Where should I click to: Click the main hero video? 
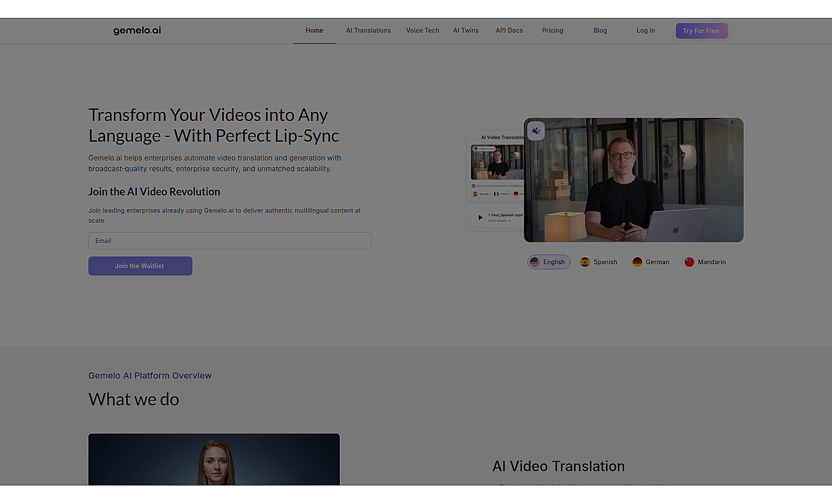tap(634, 180)
